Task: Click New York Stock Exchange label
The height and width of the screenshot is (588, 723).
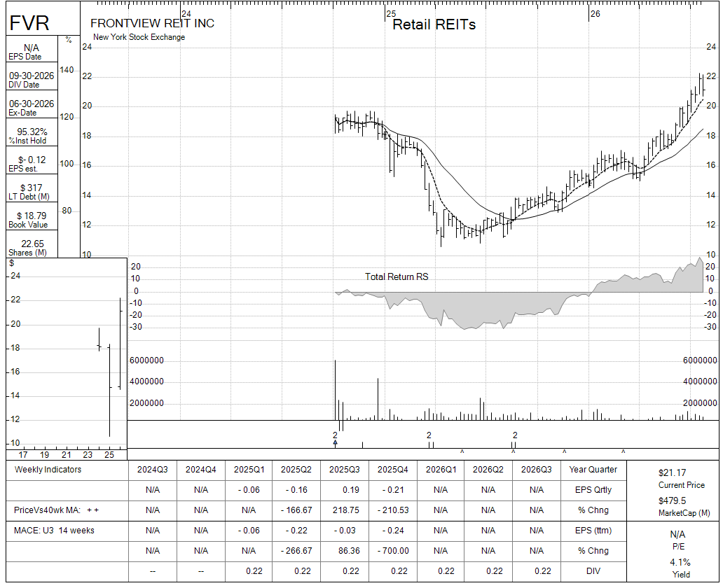Action: coord(139,37)
